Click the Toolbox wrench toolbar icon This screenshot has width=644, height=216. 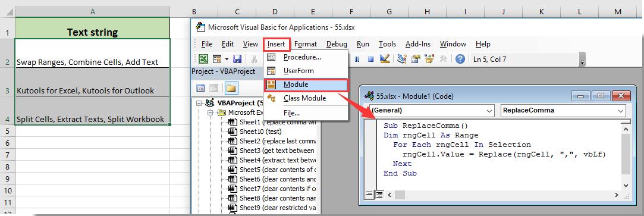443,59
